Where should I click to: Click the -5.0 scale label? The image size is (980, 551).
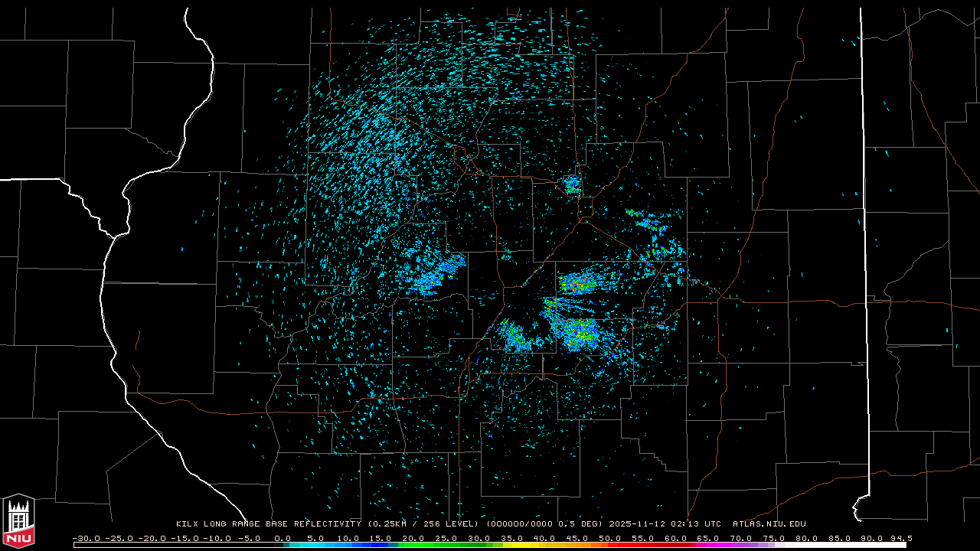(x=250, y=538)
